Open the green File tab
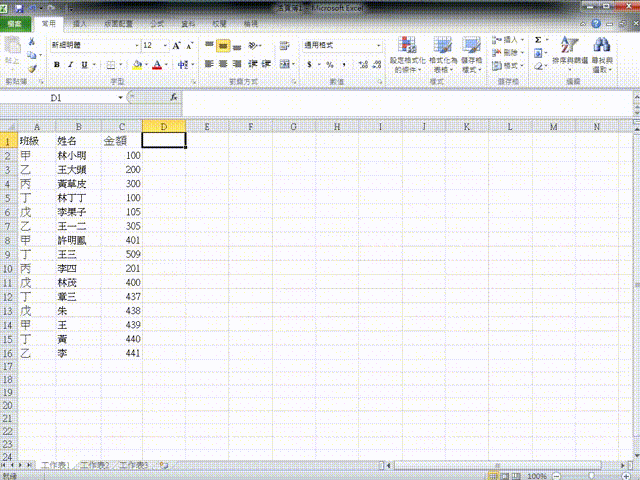Viewport: 640px width, 480px height. [x=15, y=24]
